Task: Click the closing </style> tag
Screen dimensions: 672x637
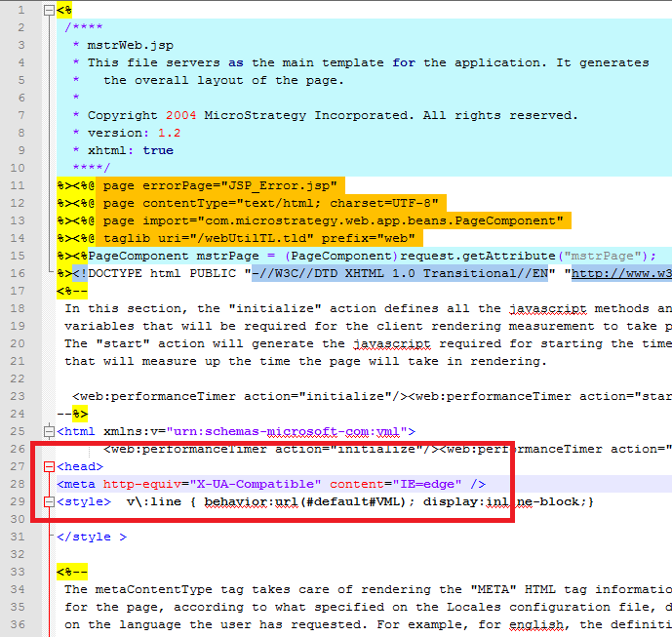Action: click(x=92, y=537)
